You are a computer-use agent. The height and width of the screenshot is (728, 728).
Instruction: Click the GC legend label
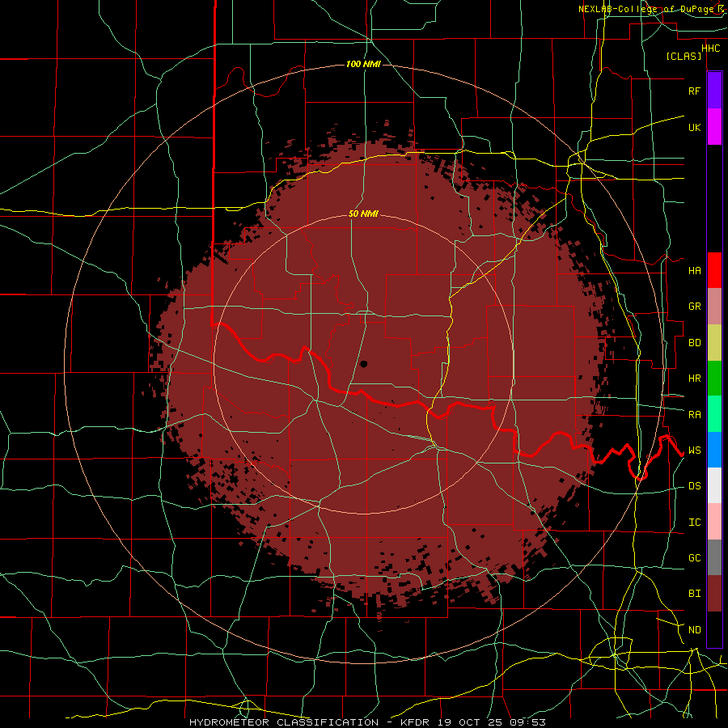pyautogui.click(x=694, y=558)
